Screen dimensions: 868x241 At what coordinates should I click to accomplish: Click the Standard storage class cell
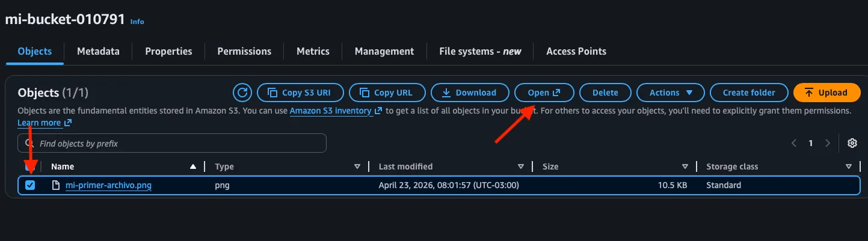[x=724, y=185]
